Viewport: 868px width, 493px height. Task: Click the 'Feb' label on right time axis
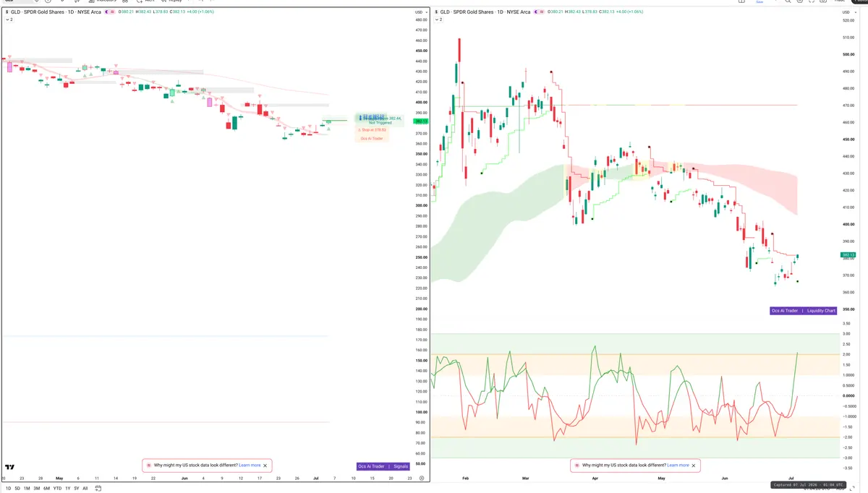[x=465, y=479]
